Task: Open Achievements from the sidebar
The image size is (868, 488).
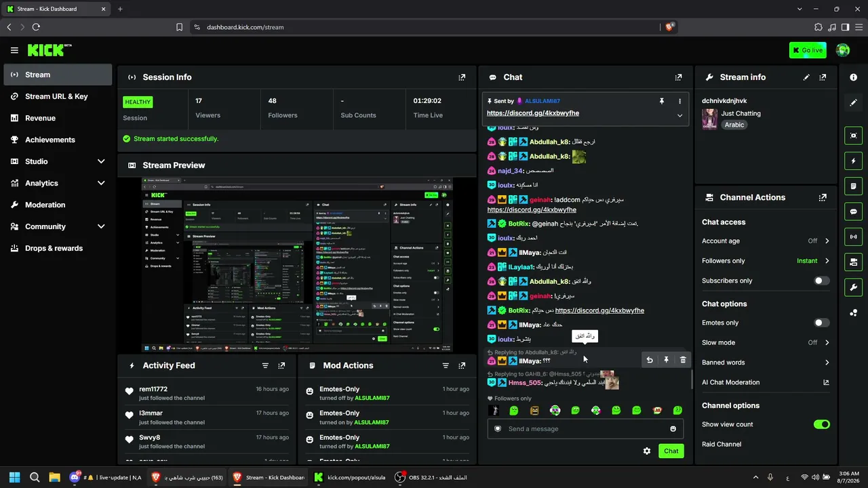Action: coord(58,140)
